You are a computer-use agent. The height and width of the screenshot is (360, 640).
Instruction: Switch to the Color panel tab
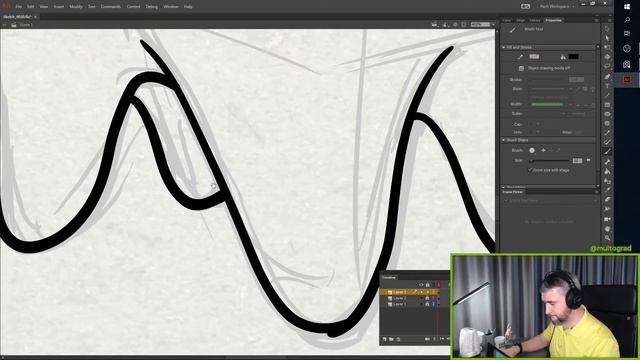pos(507,20)
